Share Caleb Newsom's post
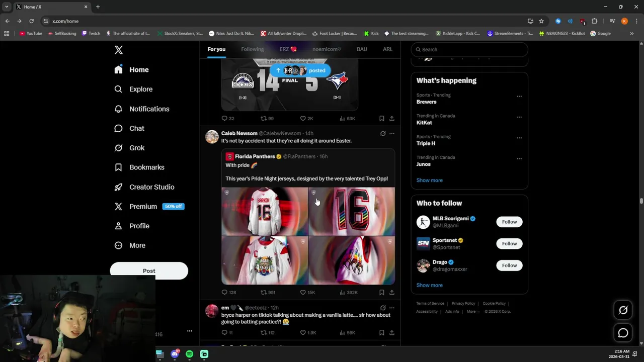 (x=391, y=292)
